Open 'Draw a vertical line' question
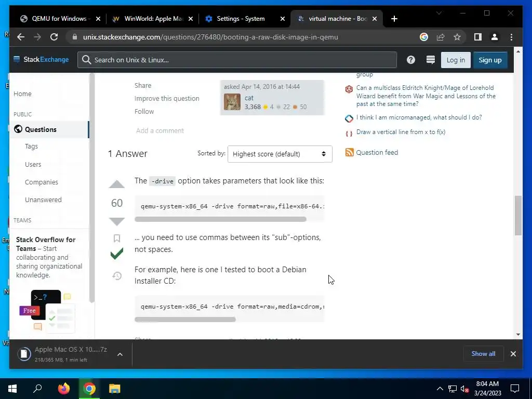532x399 pixels. [x=401, y=132]
